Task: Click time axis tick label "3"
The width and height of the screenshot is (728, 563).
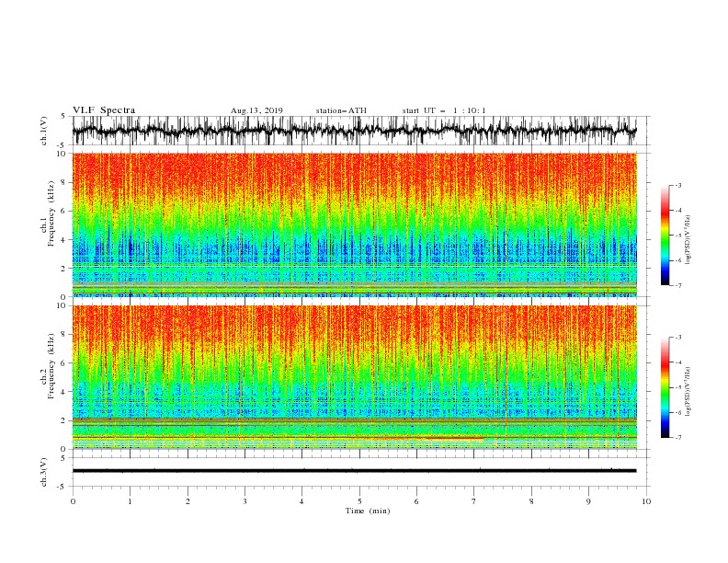Action: tap(245, 501)
